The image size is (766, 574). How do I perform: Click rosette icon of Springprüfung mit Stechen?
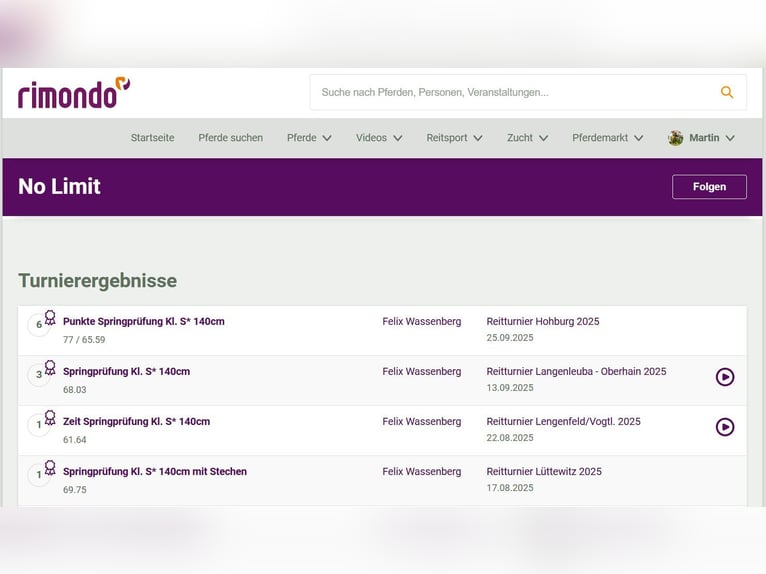(50, 468)
